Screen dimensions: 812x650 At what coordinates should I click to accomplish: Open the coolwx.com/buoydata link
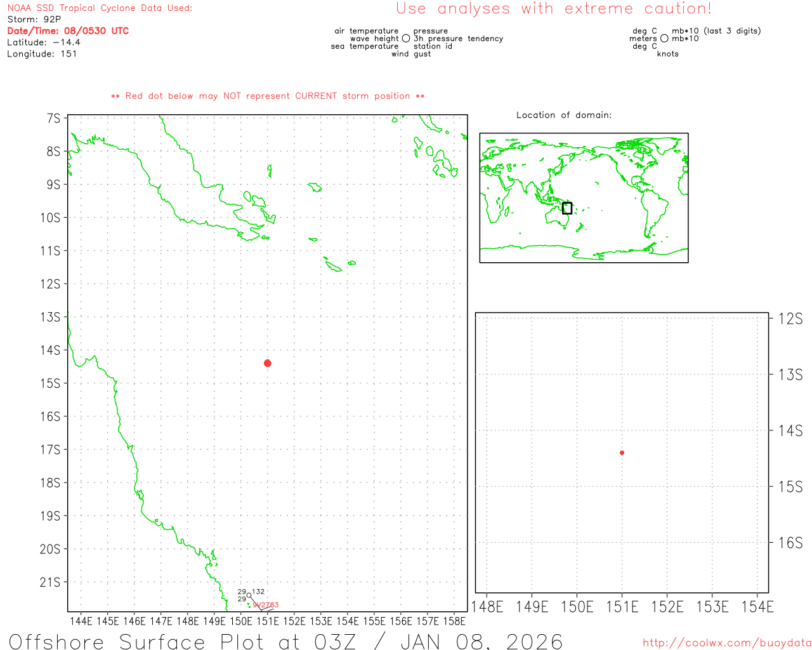click(x=726, y=643)
